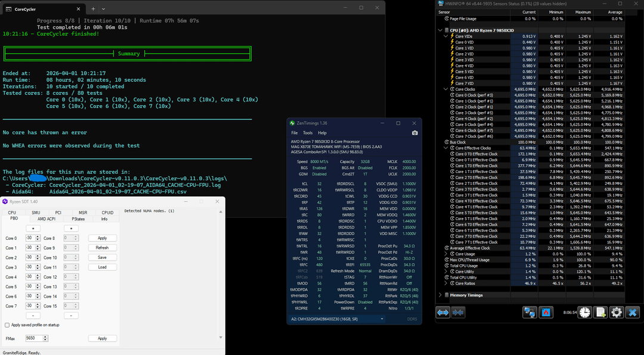Screen dimensions: 644x355
Task: Click the Save button in Ryzen SDT
Action: (x=102, y=257)
